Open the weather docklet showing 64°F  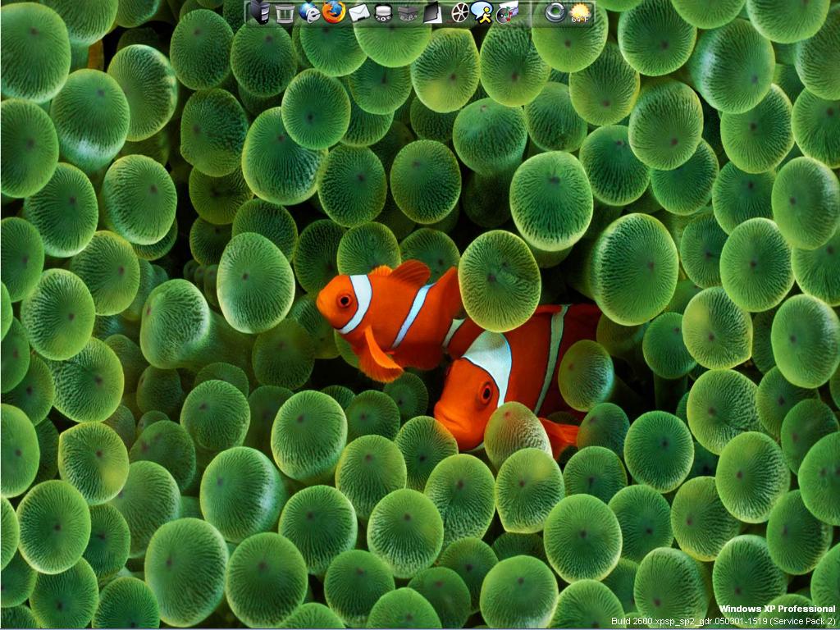[x=580, y=12]
